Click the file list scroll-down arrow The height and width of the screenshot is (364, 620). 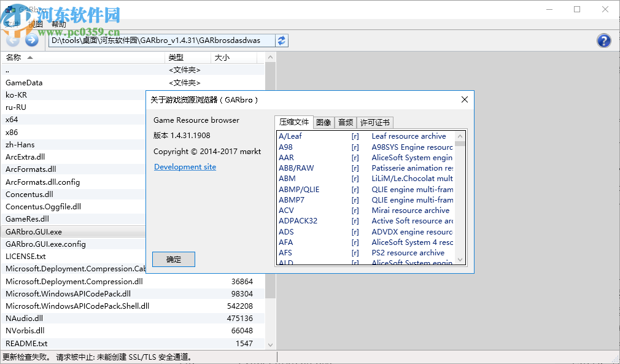(x=271, y=344)
